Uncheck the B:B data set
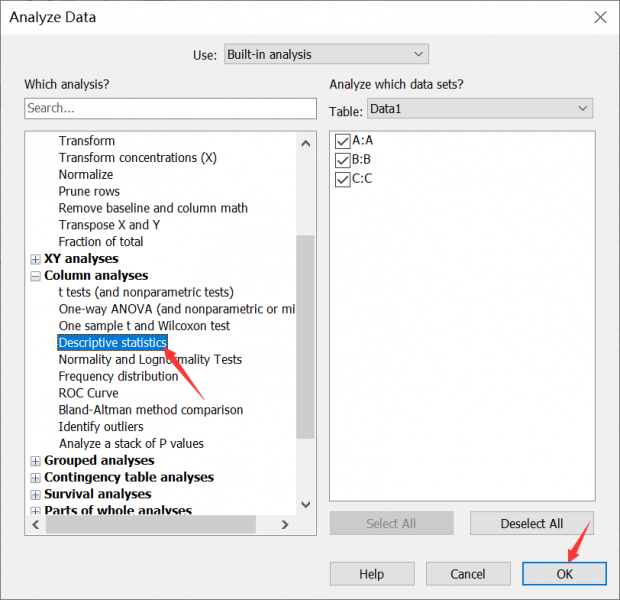This screenshot has width=620, height=600. (x=342, y=160)
